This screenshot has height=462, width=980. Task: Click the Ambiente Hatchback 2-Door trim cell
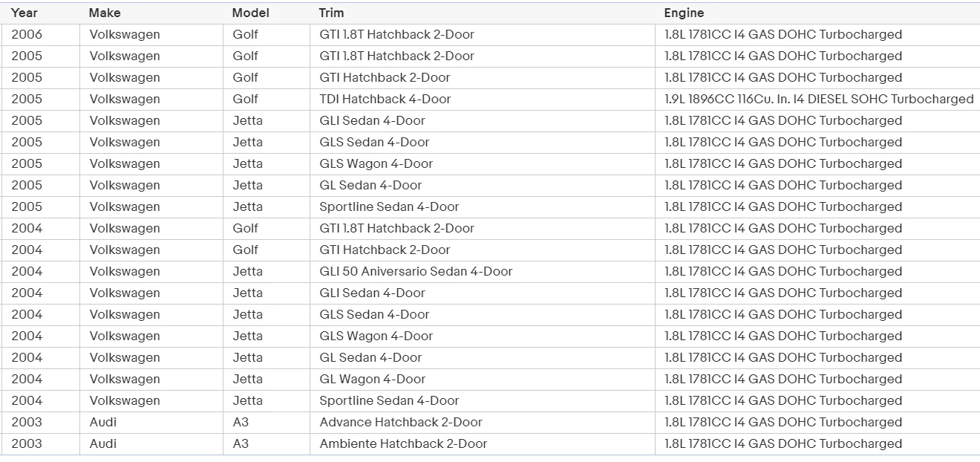(x=403, y=443)
